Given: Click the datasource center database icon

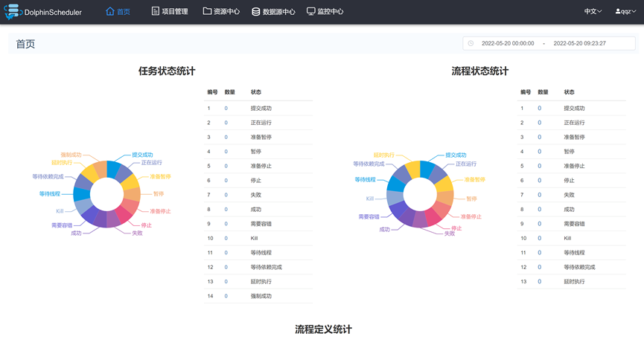Looking at the screenshot, I should pyautogui.click(x=256, y=11).
